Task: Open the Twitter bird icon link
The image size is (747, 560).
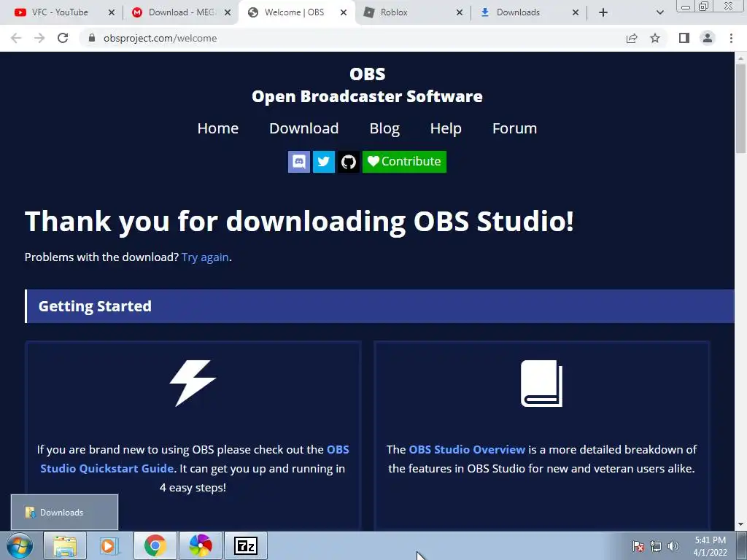Action: click(323, 162)
